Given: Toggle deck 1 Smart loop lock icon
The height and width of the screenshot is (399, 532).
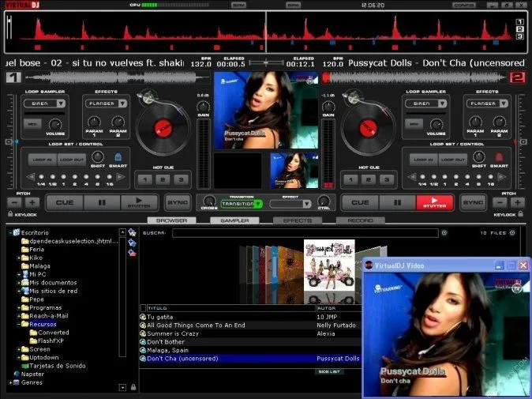Looking at the screenshot, I should (x=118, y=157).
